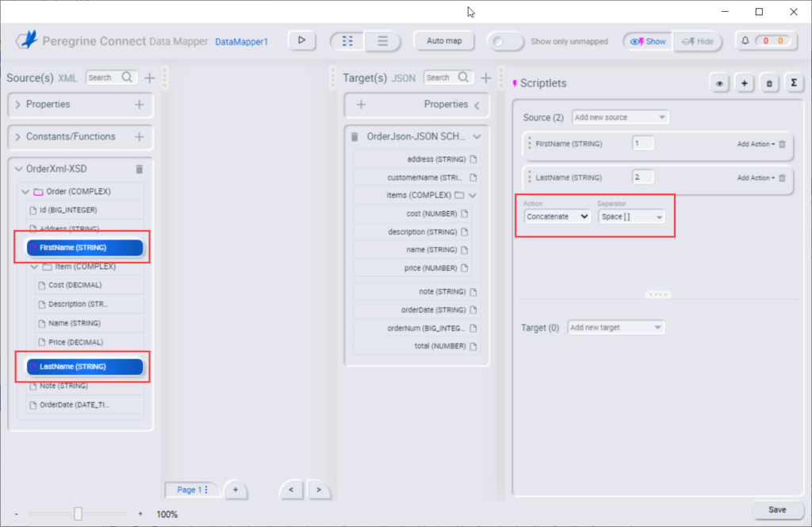Select the Id (BIG_INTEGER) source node
The width and height of the screenshot is (812, 527).
coord(85,210)
